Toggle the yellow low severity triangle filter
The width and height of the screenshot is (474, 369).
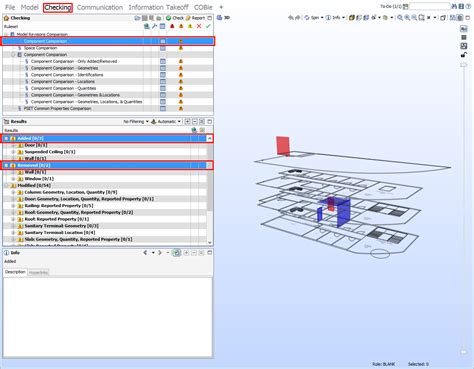coord(190,26)
